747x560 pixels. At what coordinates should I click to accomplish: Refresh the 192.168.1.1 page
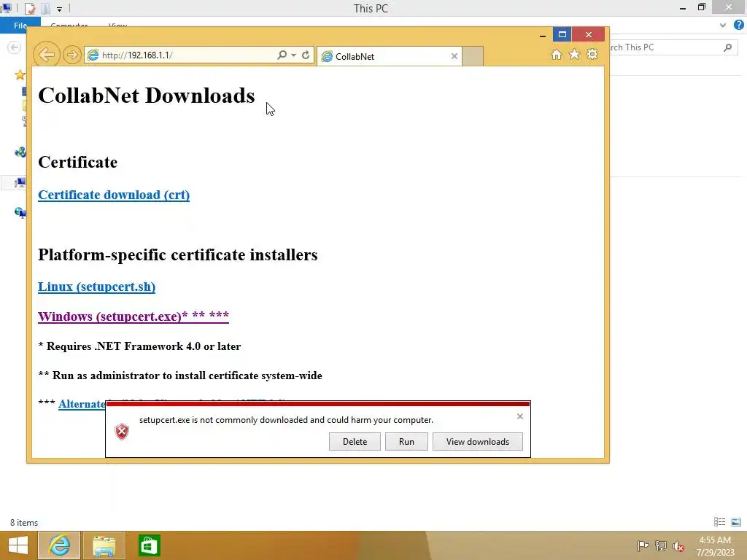306,55
